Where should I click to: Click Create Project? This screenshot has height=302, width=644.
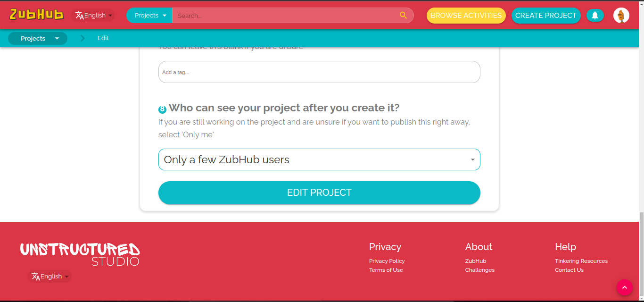coord(546,15)
